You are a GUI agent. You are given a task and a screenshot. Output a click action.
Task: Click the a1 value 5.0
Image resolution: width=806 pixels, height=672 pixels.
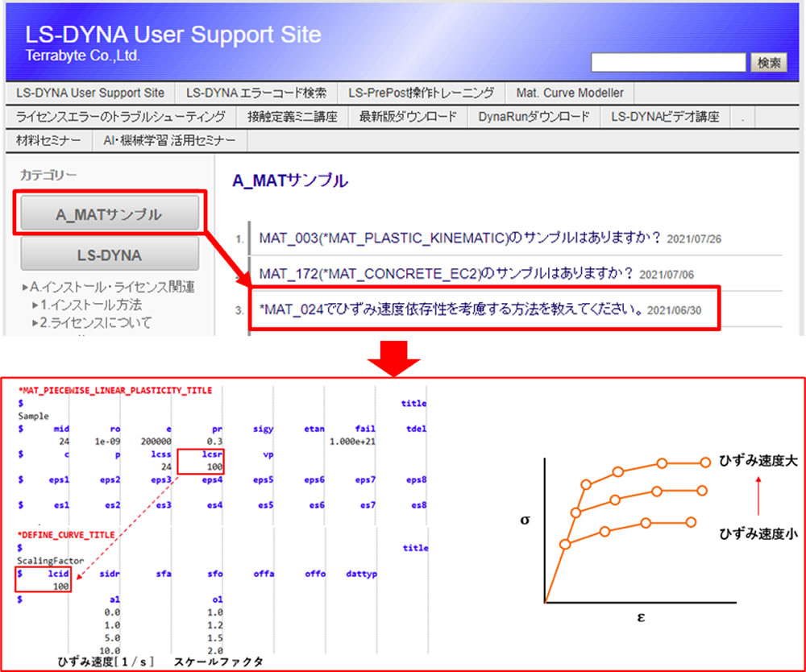click(111, 637)
